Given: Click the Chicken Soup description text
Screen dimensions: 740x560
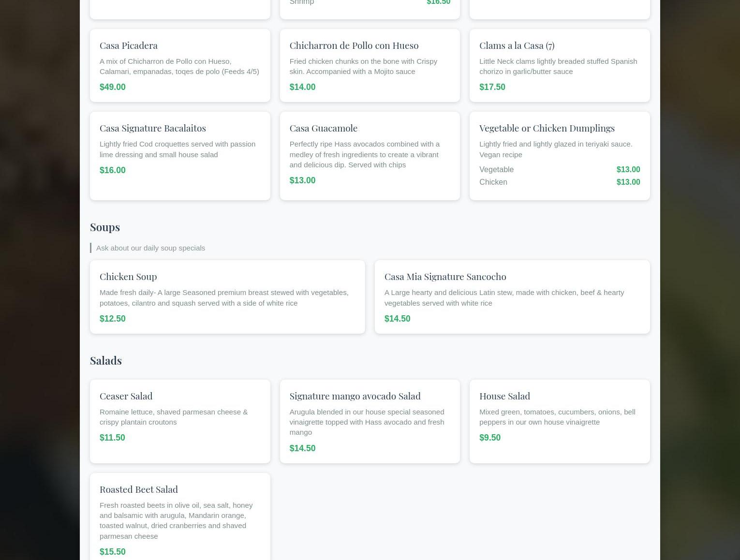Looking at the screenshot, I should [224, 297].
